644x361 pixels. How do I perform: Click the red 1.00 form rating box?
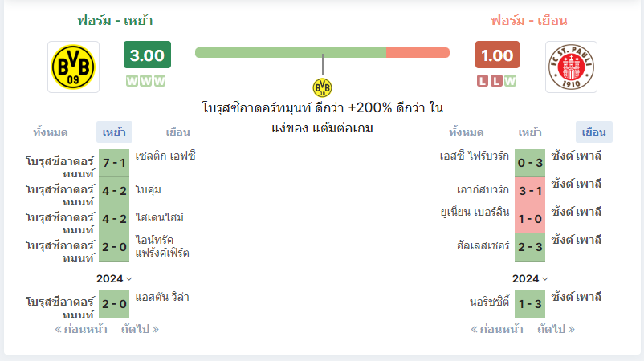pos(497,55)
